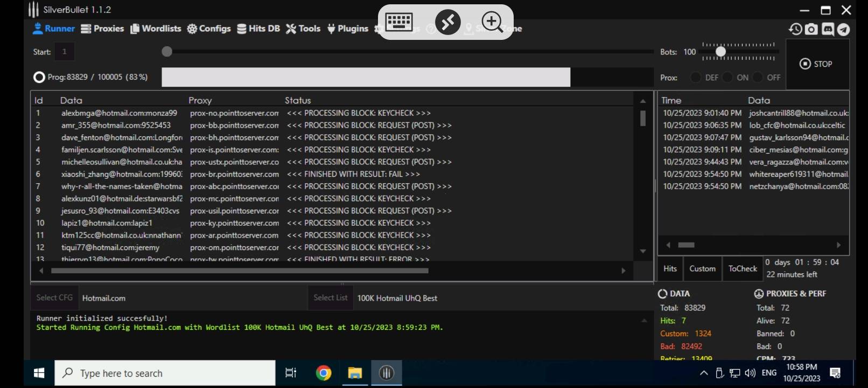The height and width of the screenshot is (388, 868).
Task: Open the Windows Start menu
Action: click(39, 373)
